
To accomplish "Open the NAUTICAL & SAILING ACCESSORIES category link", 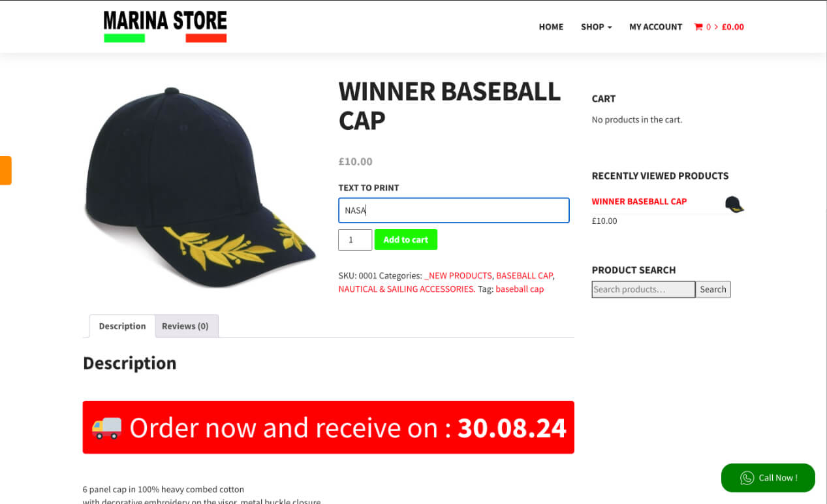I will (x=406, y=289).
